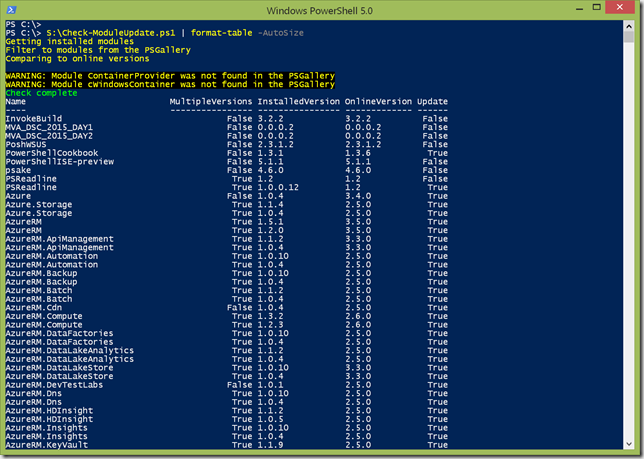The image size is (644, 459).
Task: Click the 'Update' column header
Action: pyautogui.click(x=432, y=101)
